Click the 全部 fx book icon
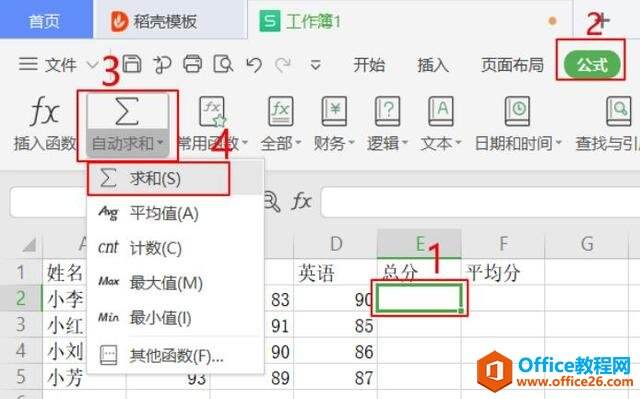This screenshot has width=640, height=399. [281, 111]
